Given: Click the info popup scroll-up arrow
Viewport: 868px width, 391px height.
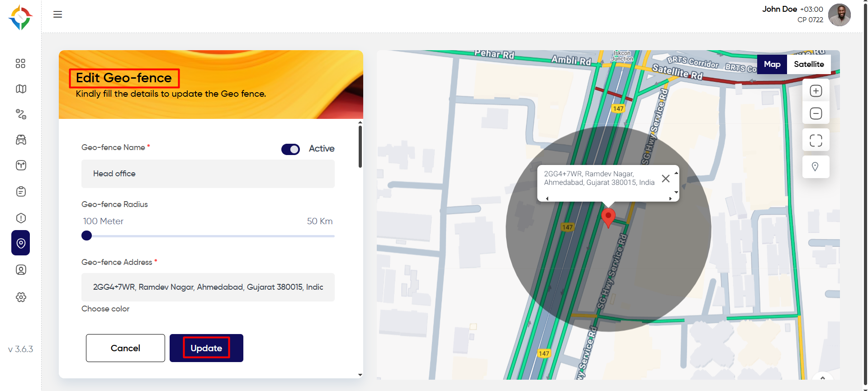Looking at the screenshot, I should 676,173.
